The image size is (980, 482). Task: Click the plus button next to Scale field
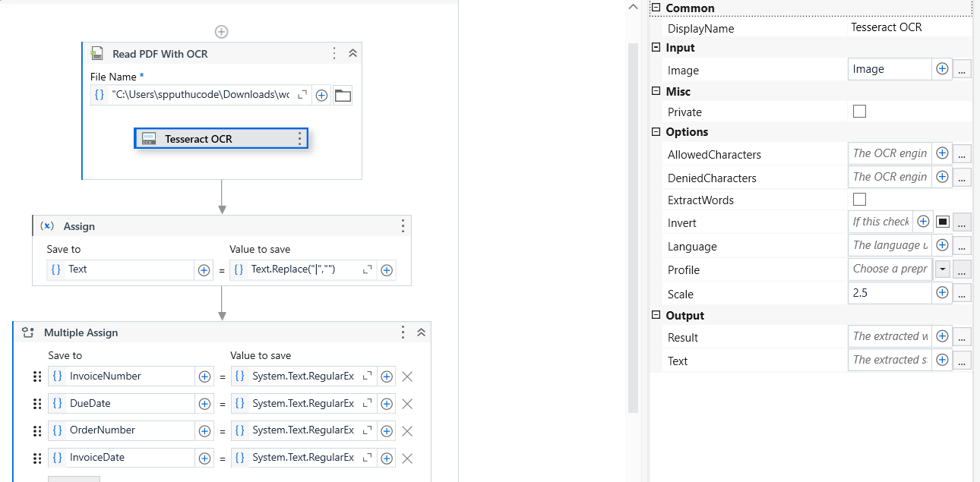942,293
